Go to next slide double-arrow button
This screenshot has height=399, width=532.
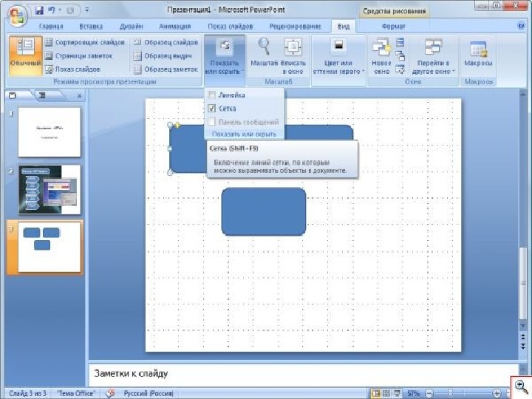tap(523, 346)
